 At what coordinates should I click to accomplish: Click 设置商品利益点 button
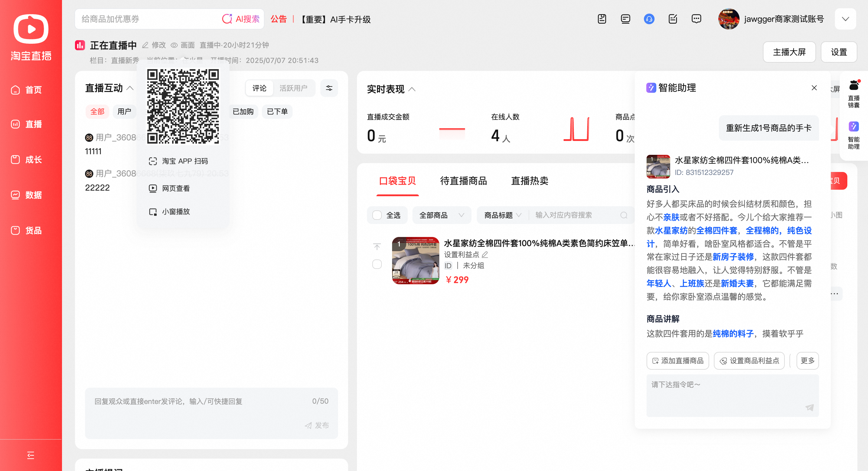coord(749,361)
